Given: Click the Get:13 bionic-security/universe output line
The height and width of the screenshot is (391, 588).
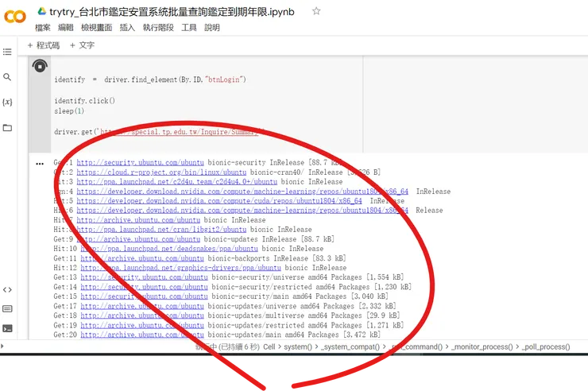Looking at the screenshot, I should 229,277.
